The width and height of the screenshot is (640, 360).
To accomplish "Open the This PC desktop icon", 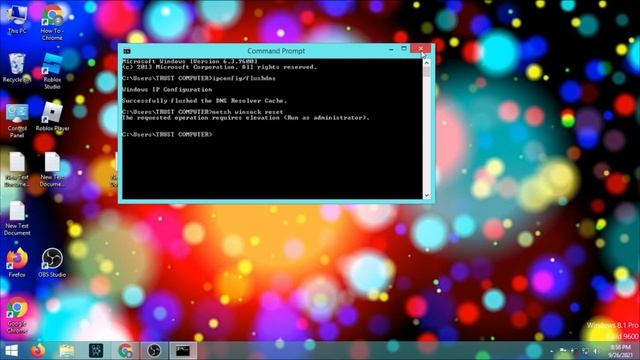I will pyautogui.click(x=17, y=20).
